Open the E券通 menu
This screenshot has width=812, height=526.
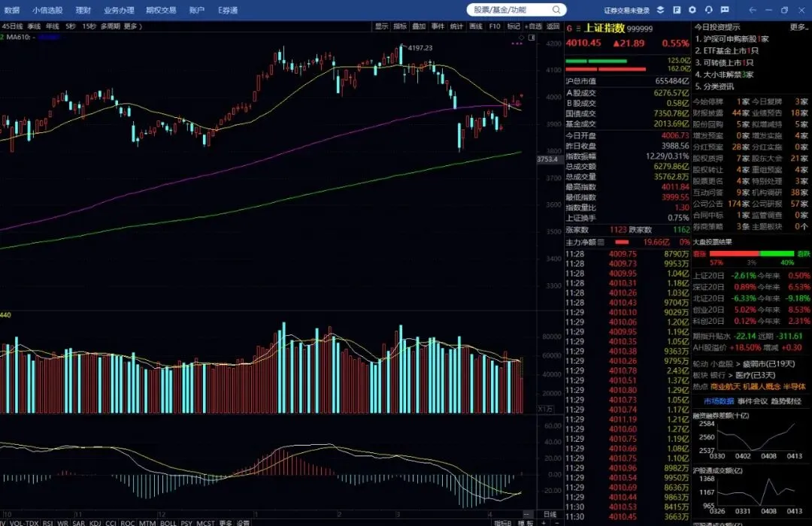pyautogui.click(x=228, y=10)
